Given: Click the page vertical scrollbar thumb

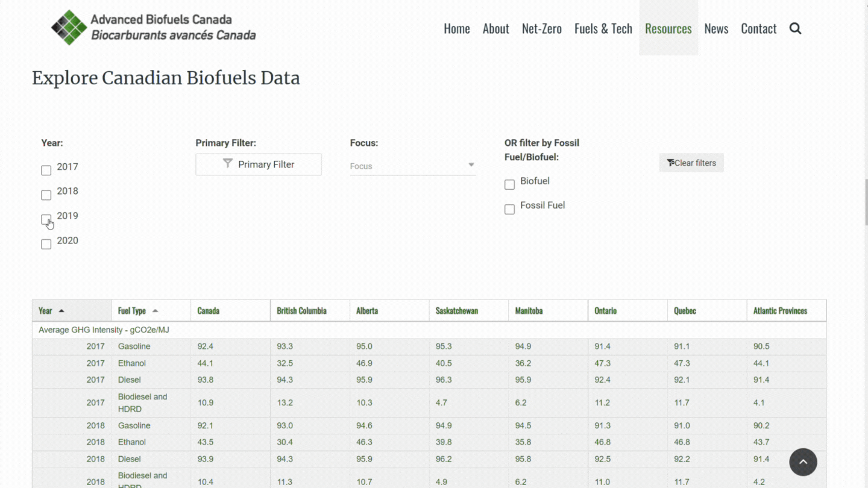Looking at the screenshot, I should 865,204.
